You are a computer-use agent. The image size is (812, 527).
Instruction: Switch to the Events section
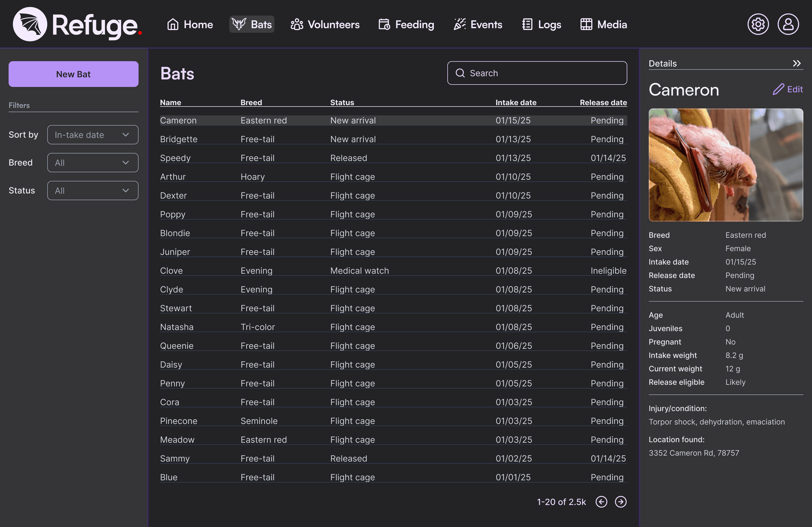478,24
